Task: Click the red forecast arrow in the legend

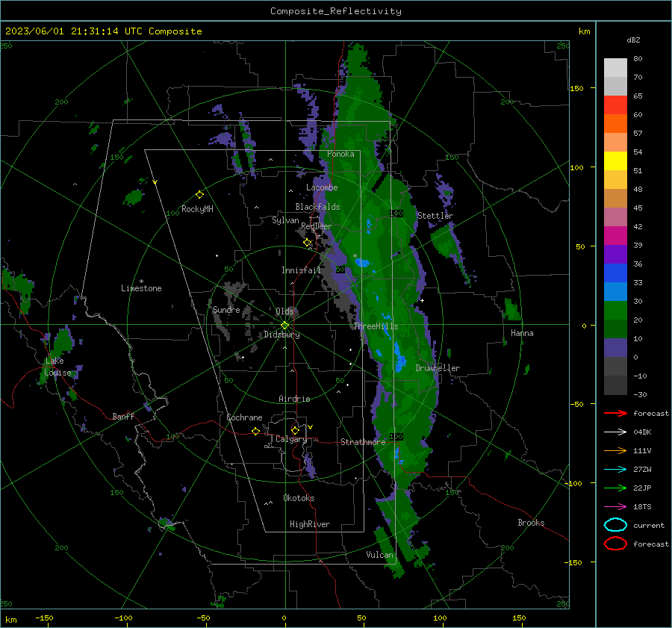Action: [x=615, y=413]
